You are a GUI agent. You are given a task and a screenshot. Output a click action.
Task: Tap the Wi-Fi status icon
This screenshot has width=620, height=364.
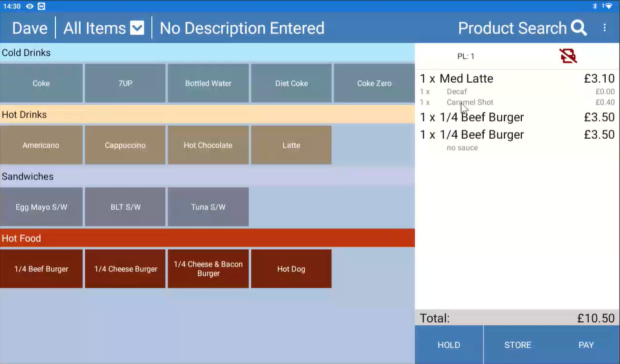(608, 6)
